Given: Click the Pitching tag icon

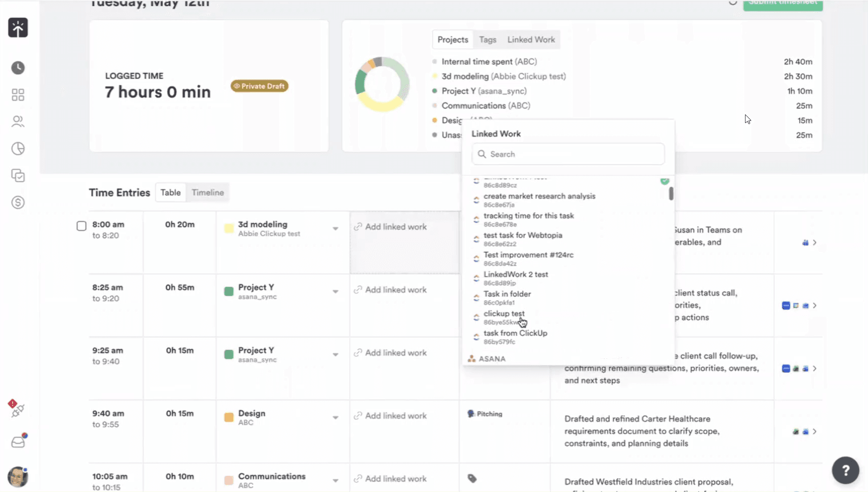Looking at the screenshot, I should click(471, 414).
